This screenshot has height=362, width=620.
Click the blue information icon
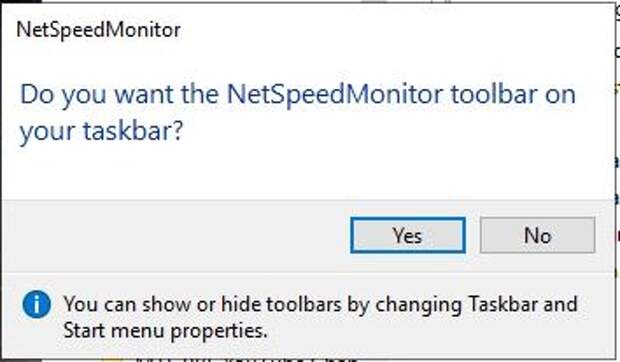tap(36, 304)
